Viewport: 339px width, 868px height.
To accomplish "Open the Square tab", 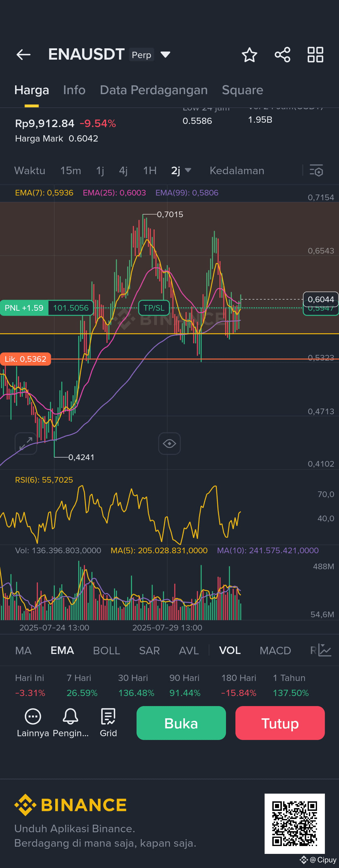I will click(242, 90).
